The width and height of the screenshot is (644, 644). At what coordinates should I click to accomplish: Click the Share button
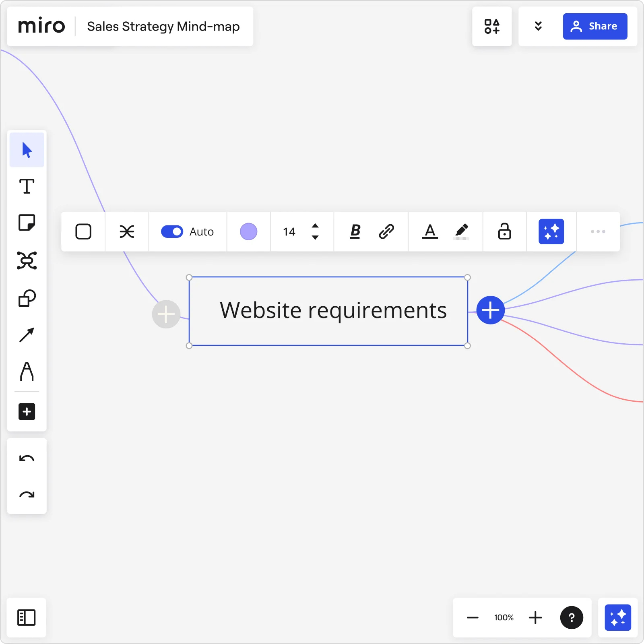[x=595, y=26]
